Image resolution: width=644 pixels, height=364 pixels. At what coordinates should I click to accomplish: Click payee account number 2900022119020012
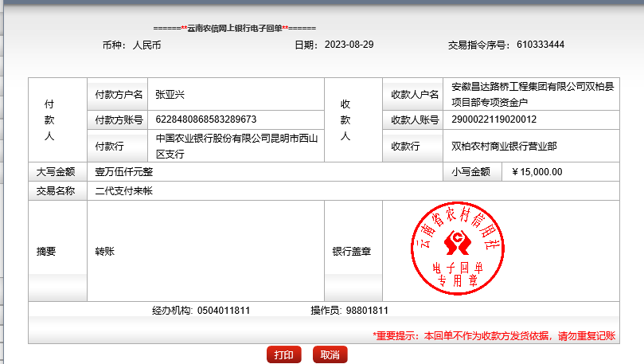(494, 119)
